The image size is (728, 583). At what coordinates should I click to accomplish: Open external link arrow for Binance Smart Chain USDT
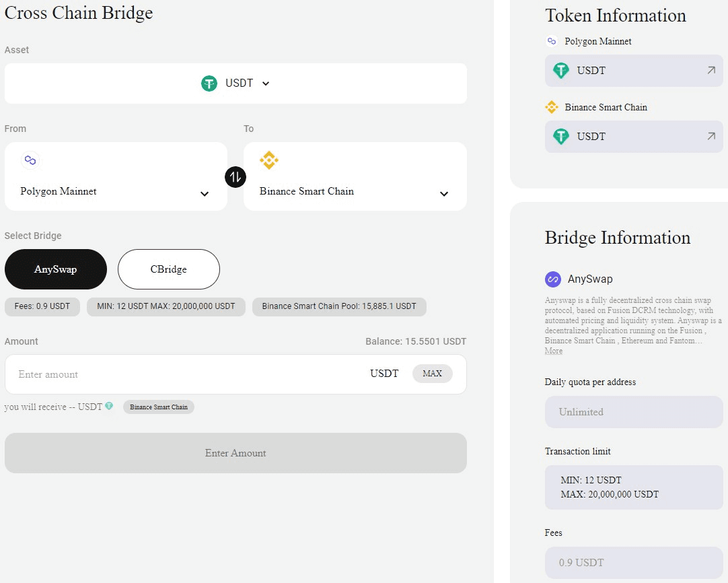point(711,136)
